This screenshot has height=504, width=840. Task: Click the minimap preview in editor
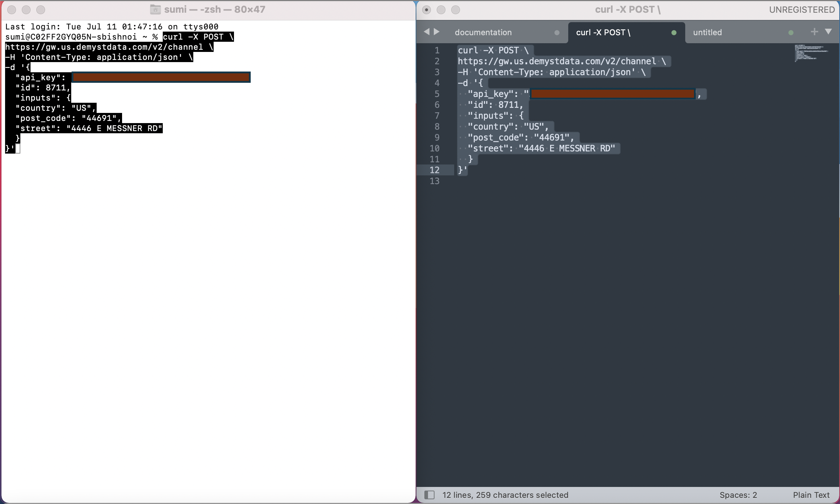(810, 53)
